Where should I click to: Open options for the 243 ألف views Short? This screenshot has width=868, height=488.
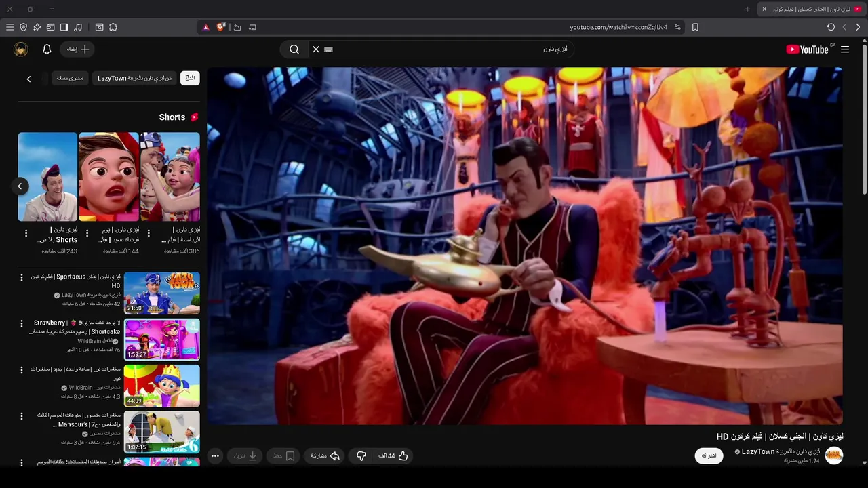tap(26, 233)
